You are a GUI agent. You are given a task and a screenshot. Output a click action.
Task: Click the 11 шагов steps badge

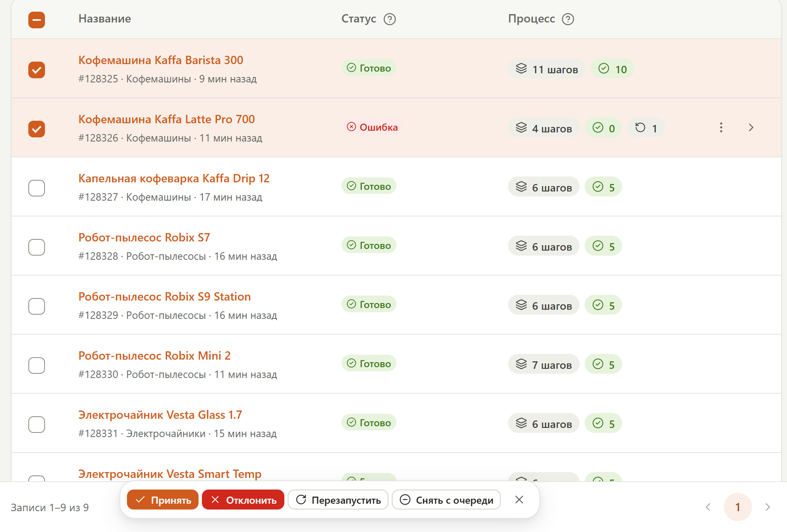(547, 69)
